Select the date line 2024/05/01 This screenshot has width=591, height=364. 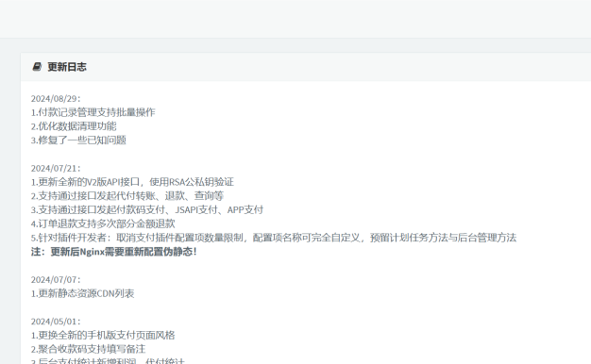(x=56, y=322)
